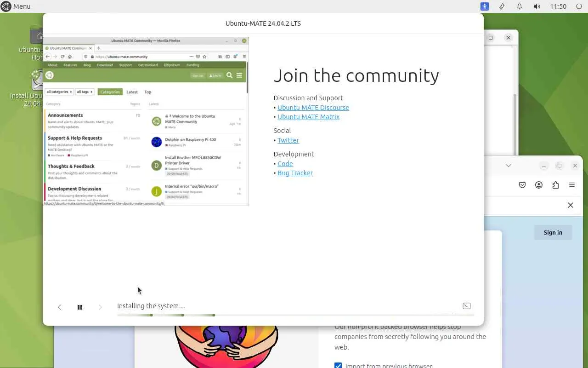Open the notifications bell in the panel
588x368 pixels.
pyautogui.click(x=520, y=6)
